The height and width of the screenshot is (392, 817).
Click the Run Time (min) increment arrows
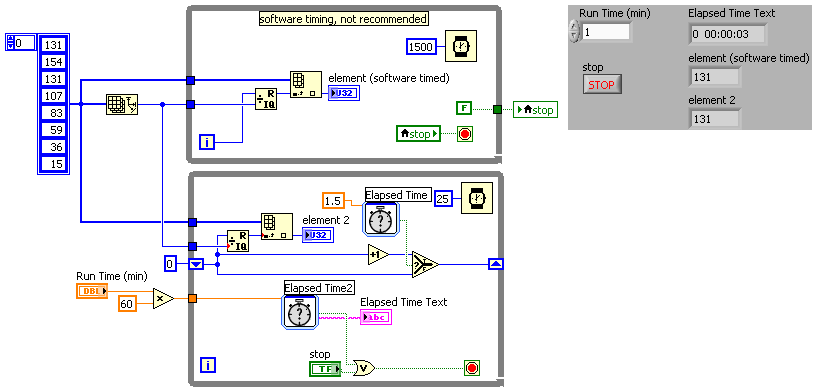tap(574, 31)
